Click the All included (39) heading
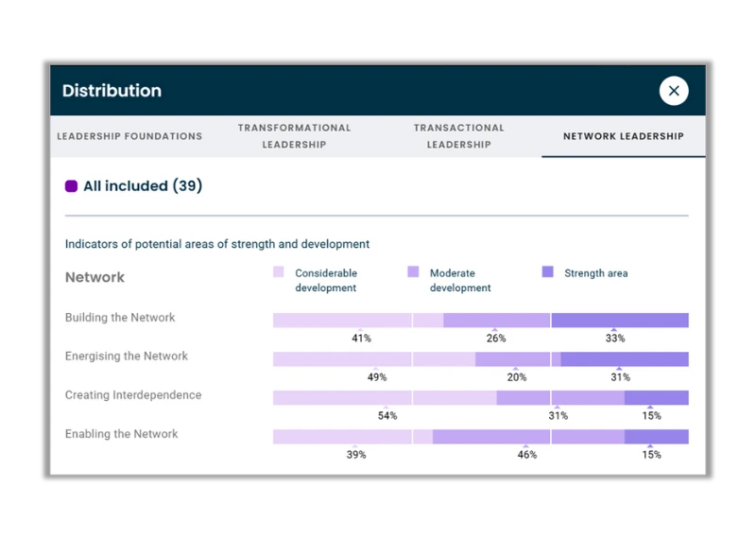The height and width of the screenshot is (540, 756). click(143, 186)
